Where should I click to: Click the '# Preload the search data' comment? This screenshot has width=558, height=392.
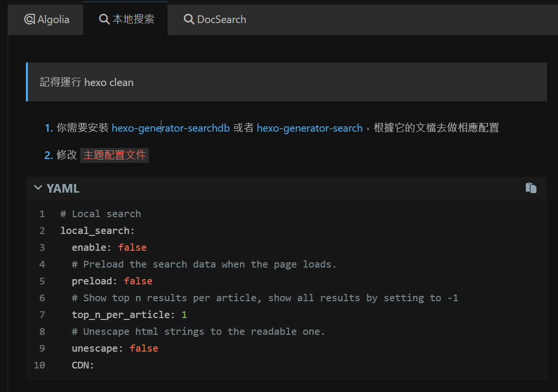(x=204, y=264)
